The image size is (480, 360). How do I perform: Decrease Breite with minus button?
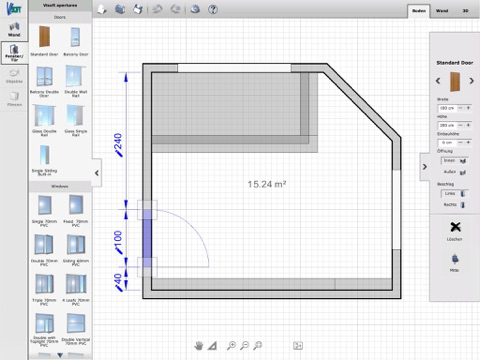(460, 108)
